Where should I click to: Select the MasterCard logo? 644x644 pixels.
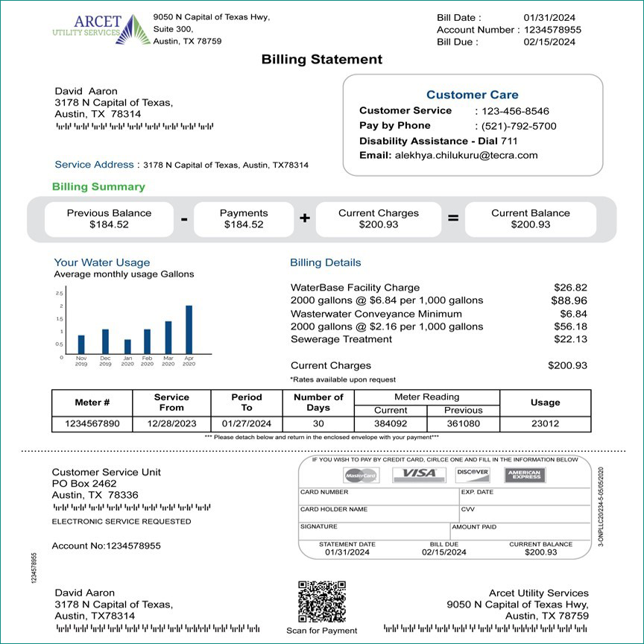point(361,476)
